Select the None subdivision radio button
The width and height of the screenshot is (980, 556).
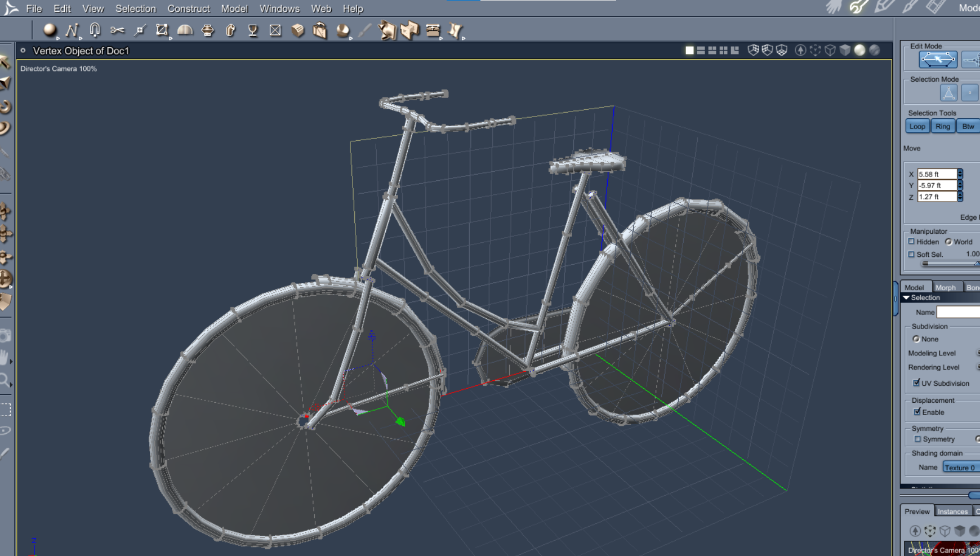tap(916, 339)
